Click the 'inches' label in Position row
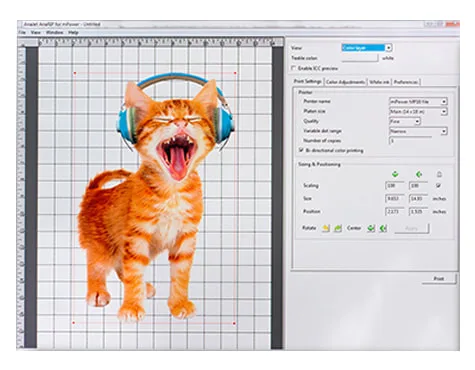The height and width of the screenshot is (370, 475). tap(439, 212)
